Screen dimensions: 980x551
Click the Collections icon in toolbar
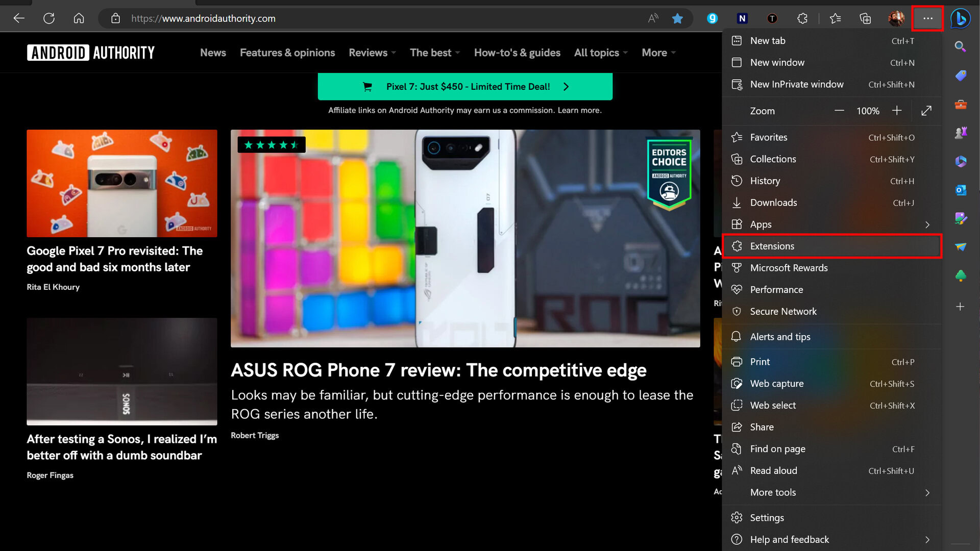866,18
